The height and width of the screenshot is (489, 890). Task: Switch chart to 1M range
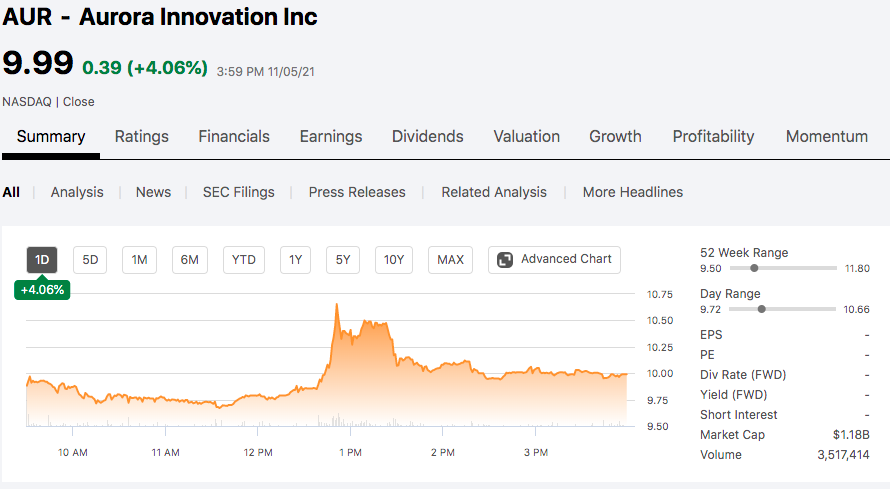139,260
